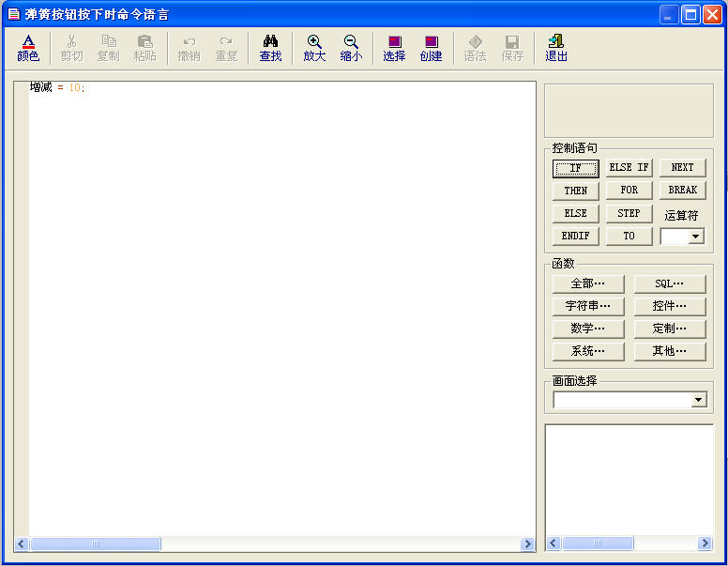Close the command language window
This screenshot has width=728, height=566.
click(712, 15)
